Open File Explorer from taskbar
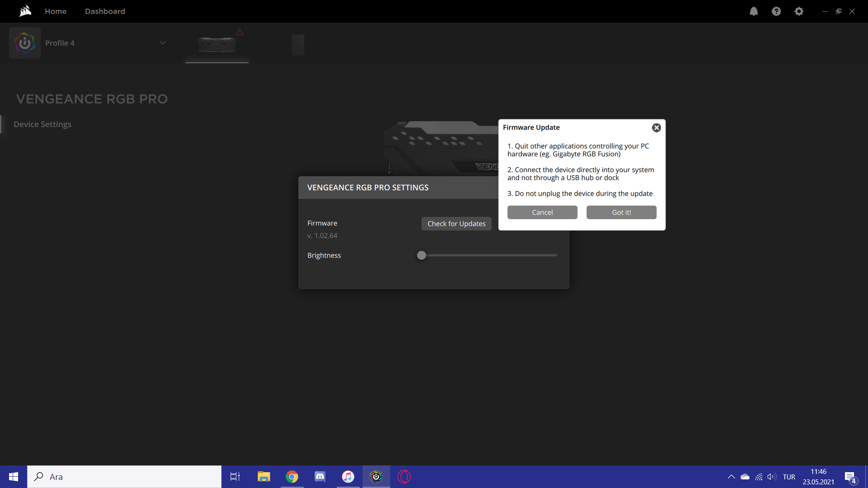 click(x=264, y=477)
